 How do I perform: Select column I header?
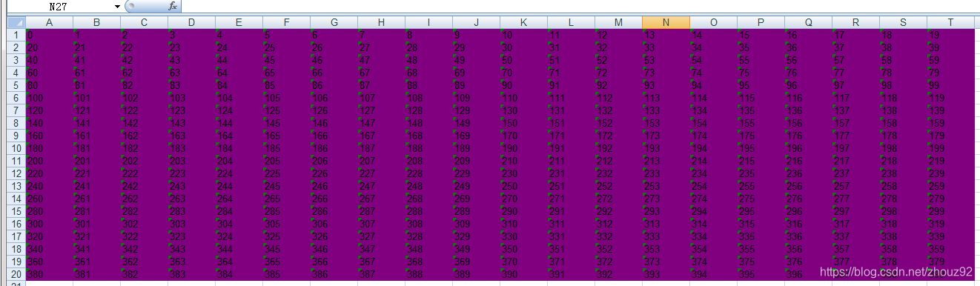coord(428,23)
